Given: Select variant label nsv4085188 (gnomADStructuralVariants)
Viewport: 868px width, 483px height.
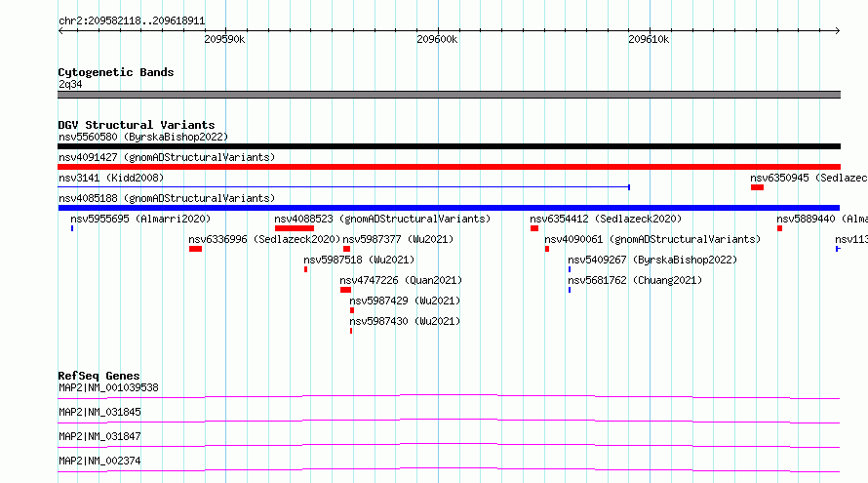Looking at the screenshot, I should (167, 198).
